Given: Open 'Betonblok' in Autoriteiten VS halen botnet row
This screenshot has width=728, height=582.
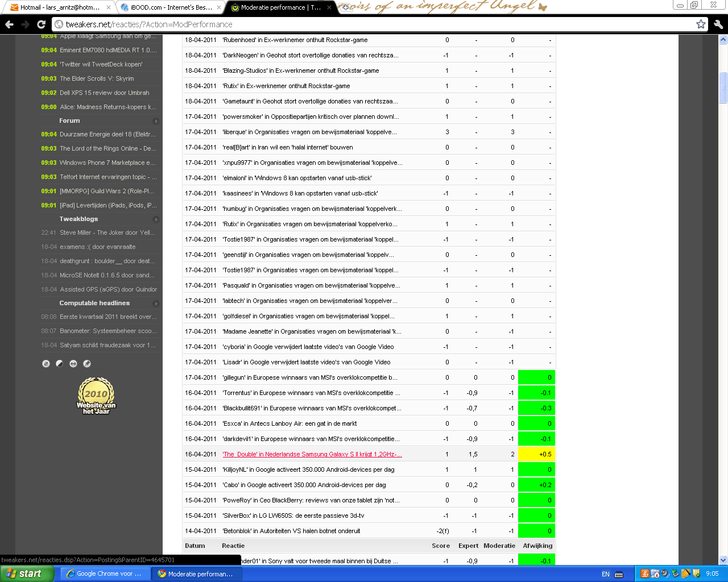Looking at the screenshot, I should (291, 531).
